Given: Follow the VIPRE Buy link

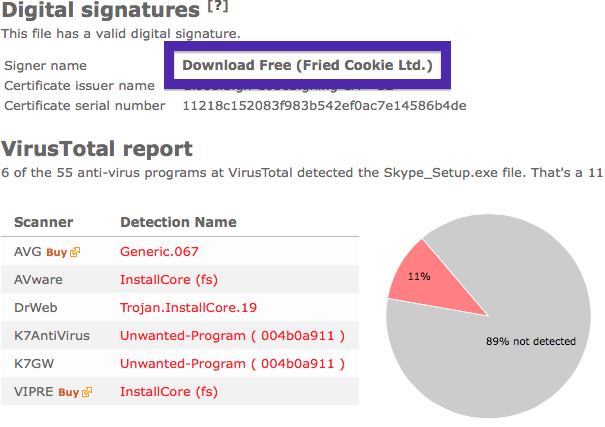Looking at the screenshot, I should [x=69, y=393].
